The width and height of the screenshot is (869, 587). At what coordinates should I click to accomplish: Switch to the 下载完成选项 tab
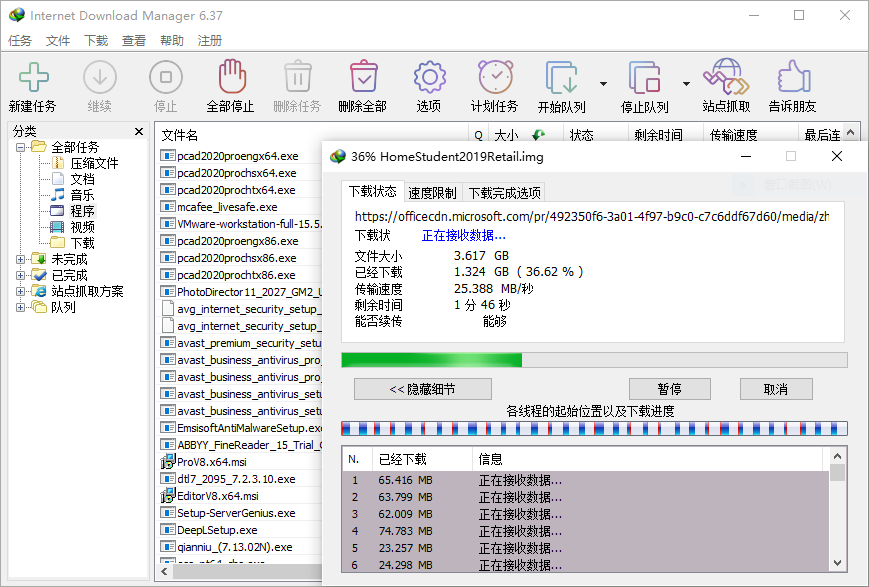[505, 193]
